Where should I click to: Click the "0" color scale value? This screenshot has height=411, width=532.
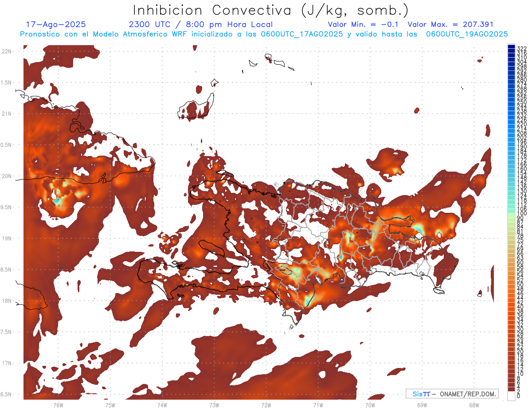[518, 396]
